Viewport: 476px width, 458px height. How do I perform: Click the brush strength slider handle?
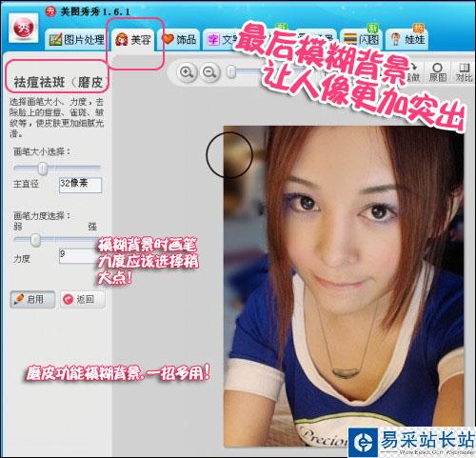click(x=35, y=240)
